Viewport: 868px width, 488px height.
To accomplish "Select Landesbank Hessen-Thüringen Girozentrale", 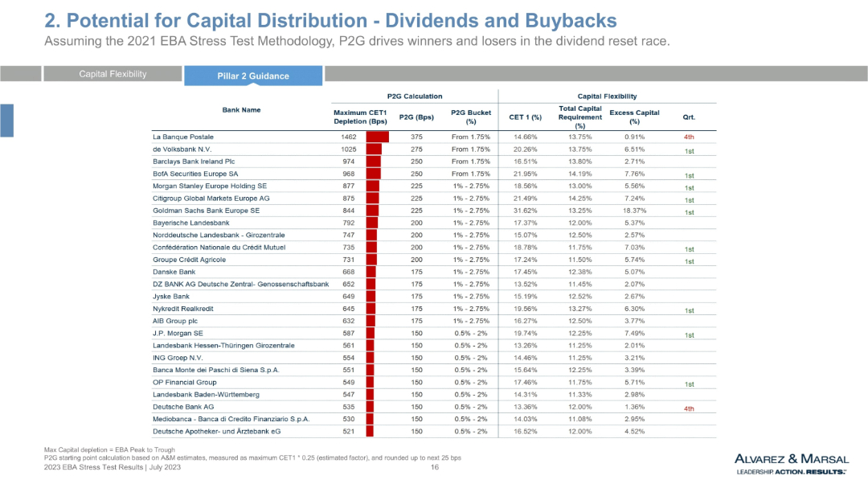I will click(223, 346).
